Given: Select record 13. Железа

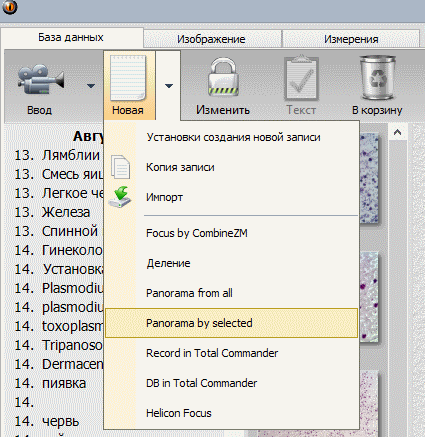Looking at the screenshot, I should [x=52, y=212].
